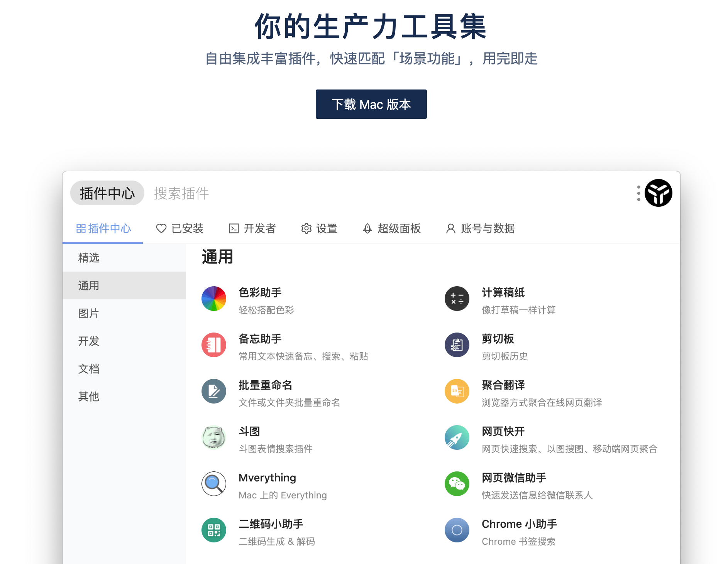728x564 pixels.
Task: Open the Chrome 小助手 plugin icon
Action: tap(457, 530)
